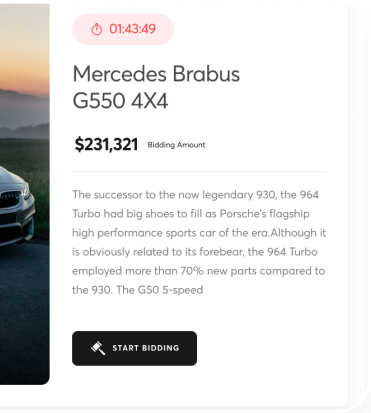Image resolution: width=371 pixels, height=413 pixels.
Task: Click the line "high performance sports car"
Action: pos(199,233)
